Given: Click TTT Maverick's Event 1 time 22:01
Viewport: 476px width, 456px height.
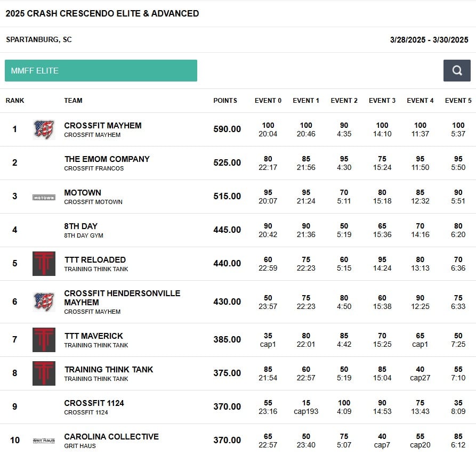Looking at the screenshot, I should 306,344.
